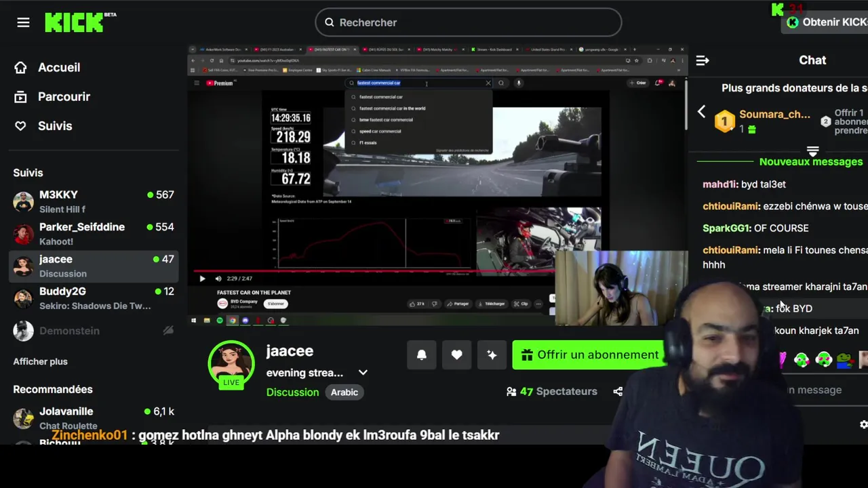The height and width of the screenshot is (488, 868).
Task: Go to Accueil in the sidebar
Action: pyautogui.click(x=59, y=67)
